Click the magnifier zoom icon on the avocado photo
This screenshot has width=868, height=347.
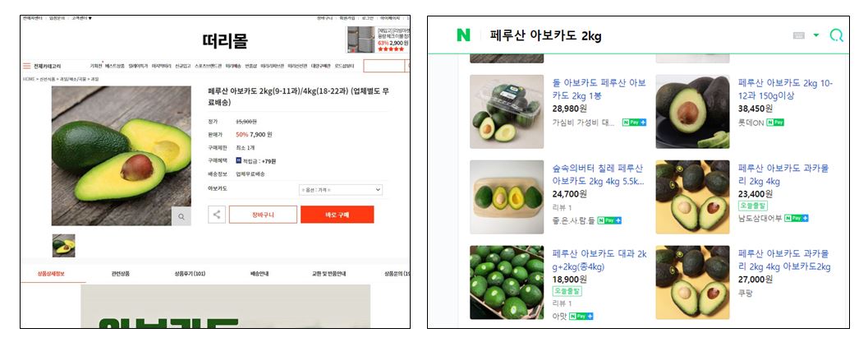[x=181, y=216]
